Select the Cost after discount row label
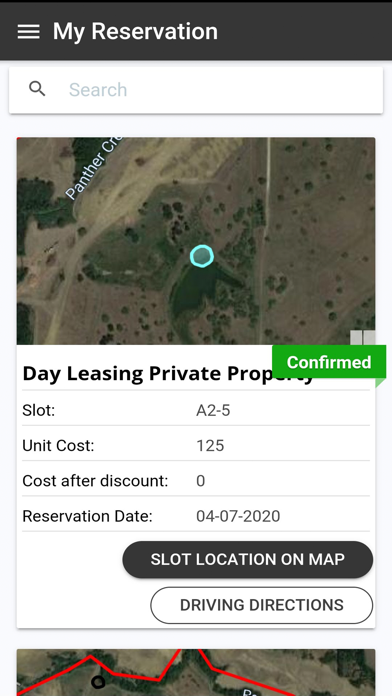Screen dimensions: 392x696 click(95, 481)
